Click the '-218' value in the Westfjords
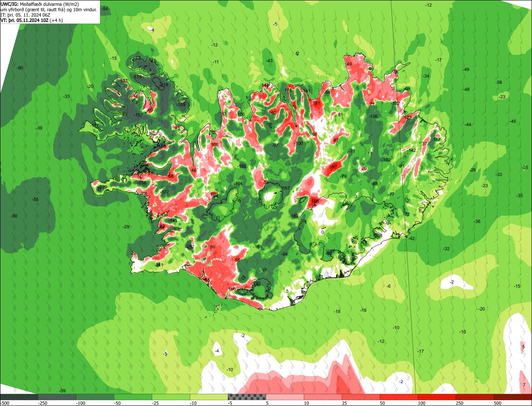532x406 pixels. (164, 85)
